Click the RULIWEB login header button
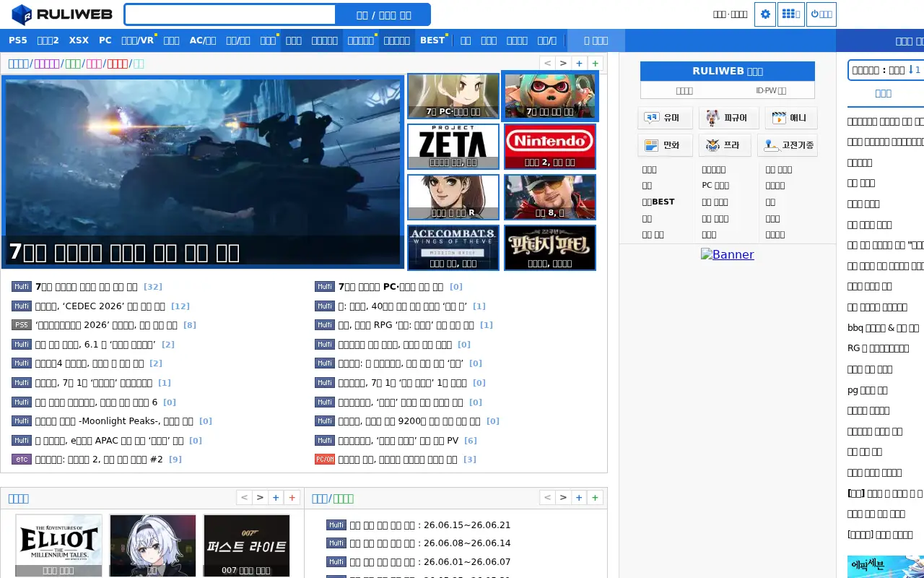The width and height of the screenshot is (924, 578). coord(728,71)
